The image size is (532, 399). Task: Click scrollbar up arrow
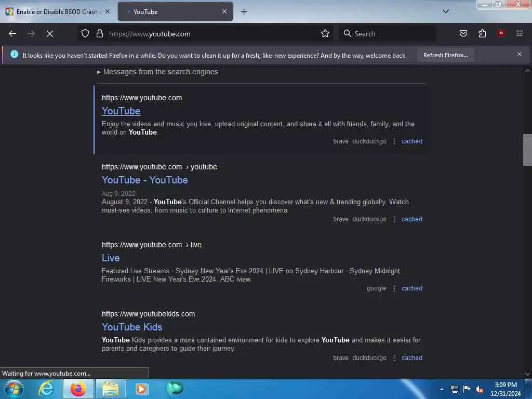[x=527, y=71]
